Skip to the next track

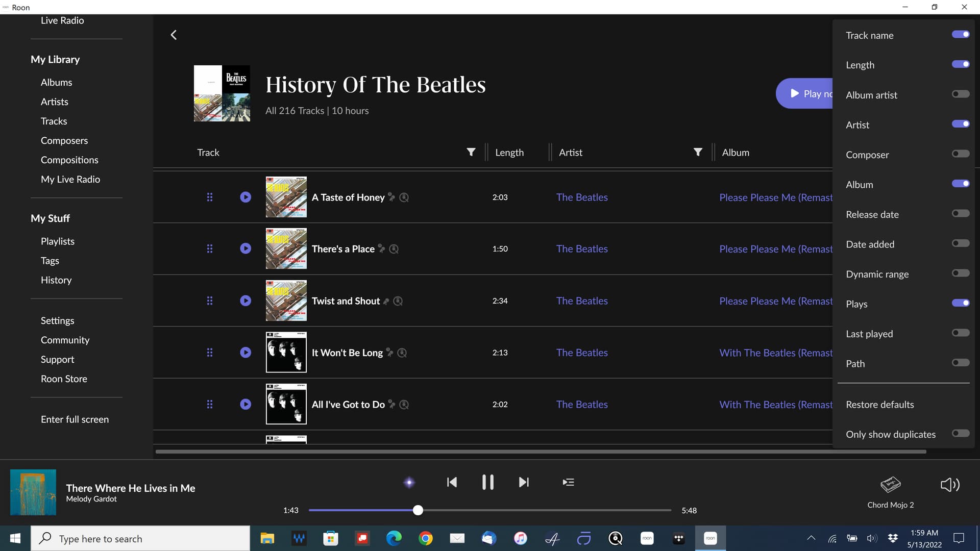point(524,482)
